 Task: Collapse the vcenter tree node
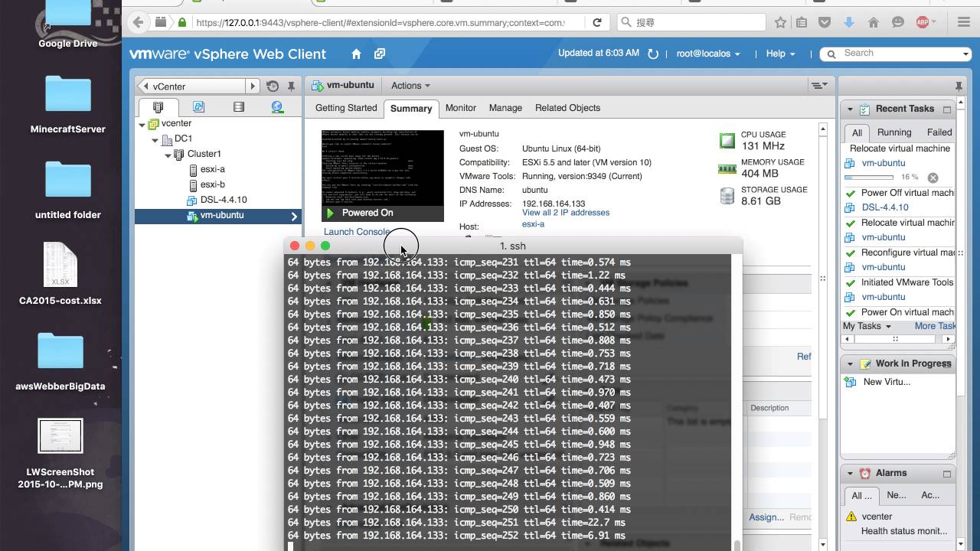pyautogui.click(x=142, y=124)
